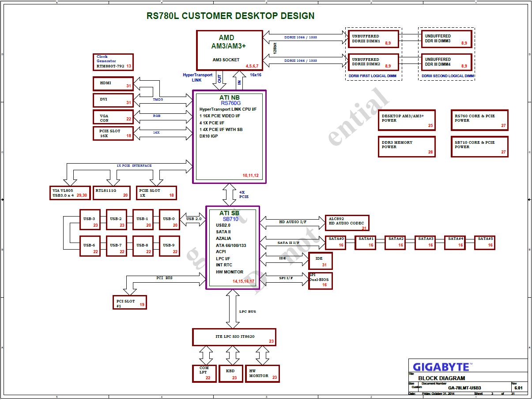Select the SATA#5 block
The width and height of the screenshot is (532, 400).
tap(485, 243)
